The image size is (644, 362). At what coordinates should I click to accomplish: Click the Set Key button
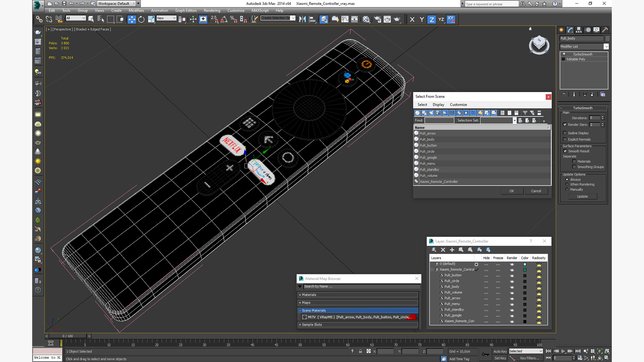click(500, 358)
